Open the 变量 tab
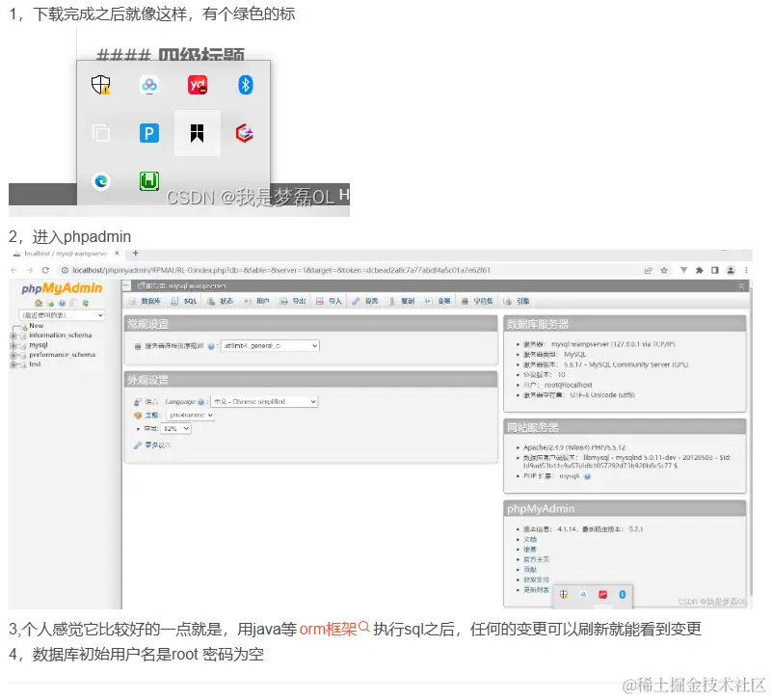The height and width of the screenshot is (700, 772). coord(438,301)
